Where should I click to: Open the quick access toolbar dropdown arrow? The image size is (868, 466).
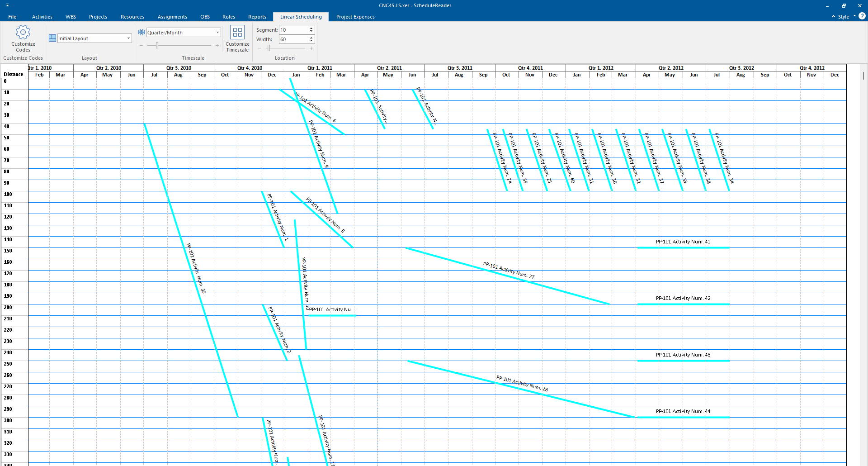tap(7, 5)
